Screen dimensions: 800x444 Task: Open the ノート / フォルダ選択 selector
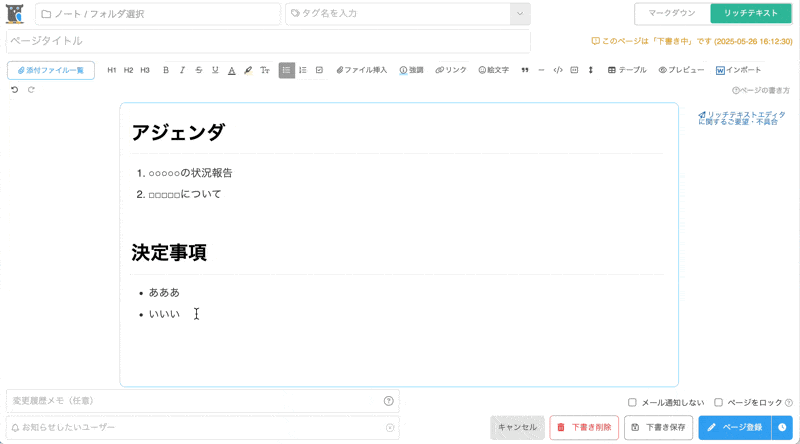[158, 14]
